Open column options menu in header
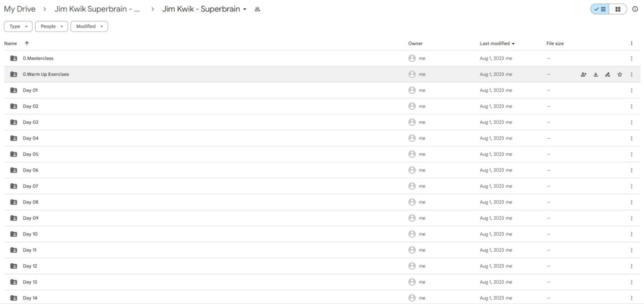 (631, 43)
